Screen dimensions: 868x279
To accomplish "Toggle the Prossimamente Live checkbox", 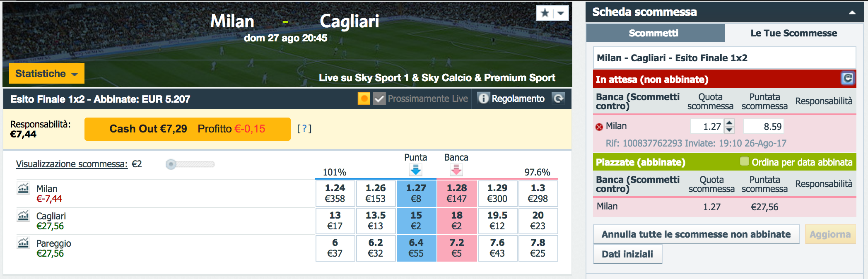I will (379, 99).
